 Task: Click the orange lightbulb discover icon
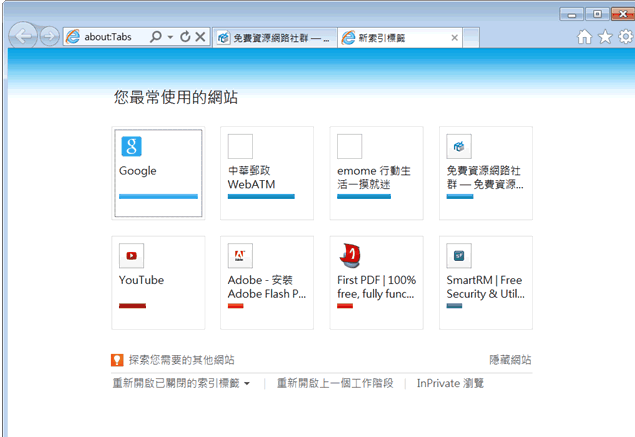(x=117, y=360)
